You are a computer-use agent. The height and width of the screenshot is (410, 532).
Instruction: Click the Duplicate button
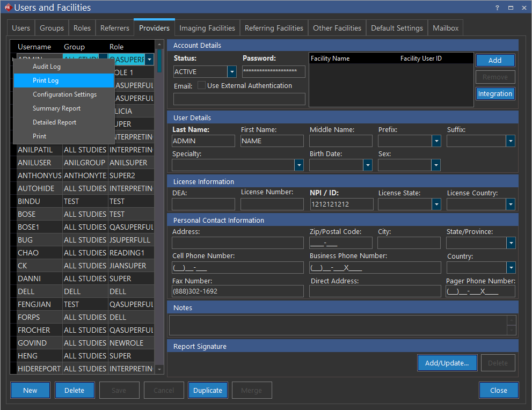click(208, 390)
